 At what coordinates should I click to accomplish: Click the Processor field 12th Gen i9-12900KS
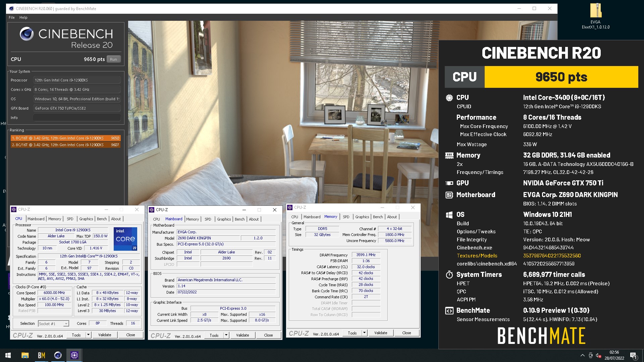(x=77, y=80)
